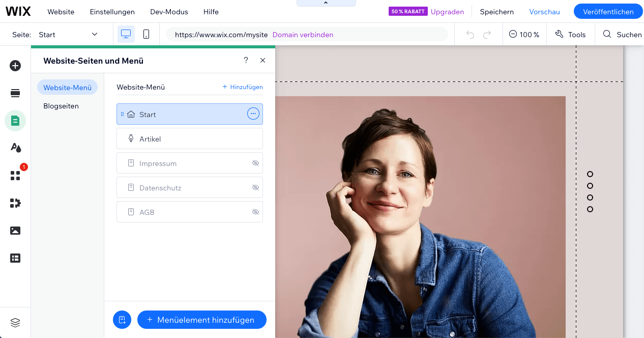Screen dimensions: 644x338
Task: Click the round add page icon button
Action: 122,320
